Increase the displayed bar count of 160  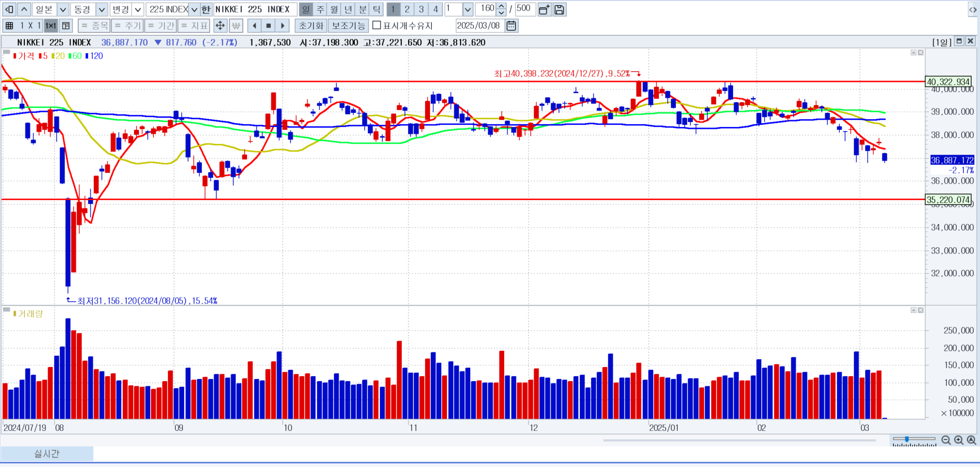click(501, 6)
